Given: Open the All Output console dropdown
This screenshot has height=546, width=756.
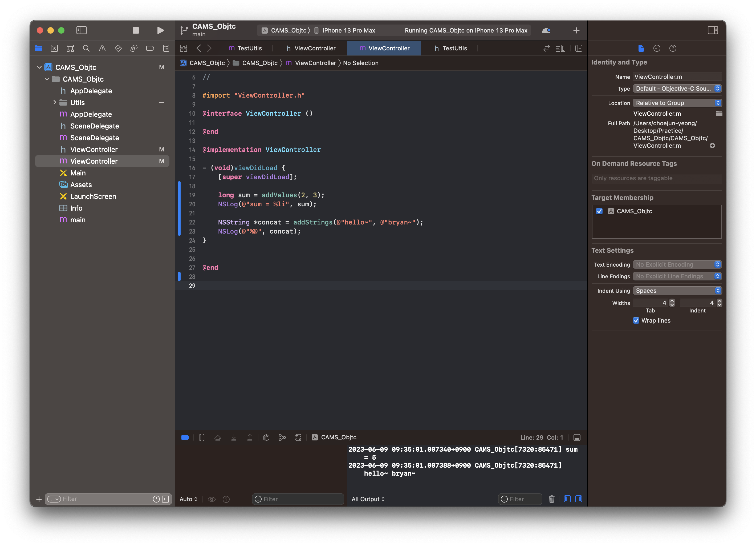Looking at the screenshot, I should click(x=368, y=499).
